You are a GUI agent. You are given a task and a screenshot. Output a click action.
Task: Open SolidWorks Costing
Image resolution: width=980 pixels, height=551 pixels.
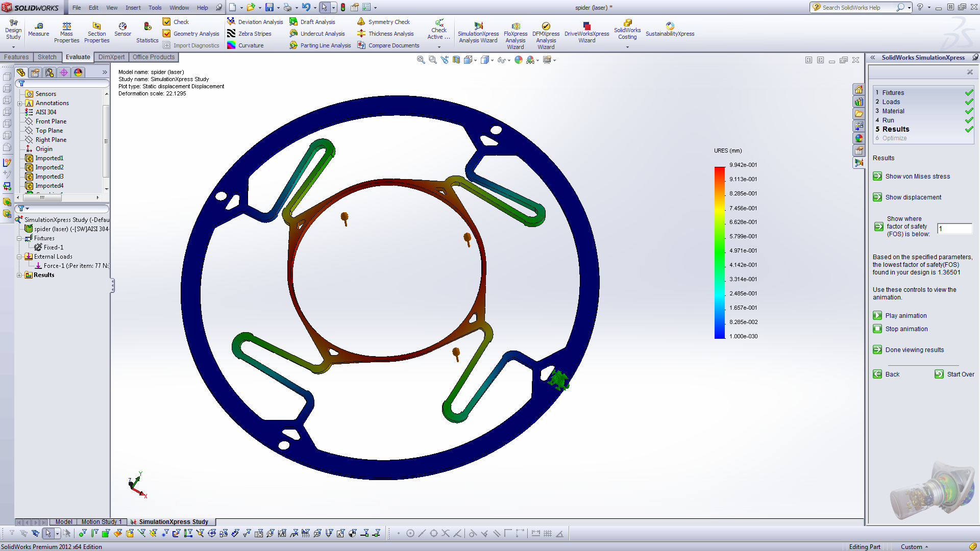pos(627,30)
